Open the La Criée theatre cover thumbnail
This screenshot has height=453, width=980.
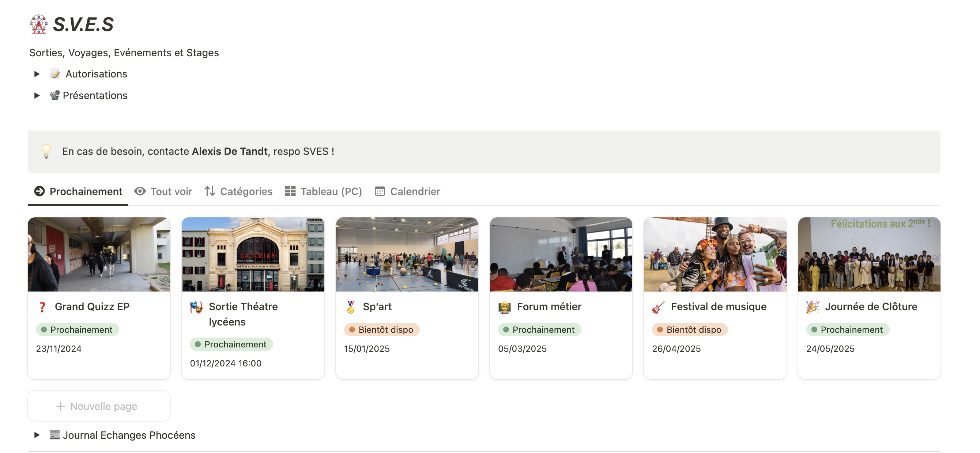click(x=253, y=254)
